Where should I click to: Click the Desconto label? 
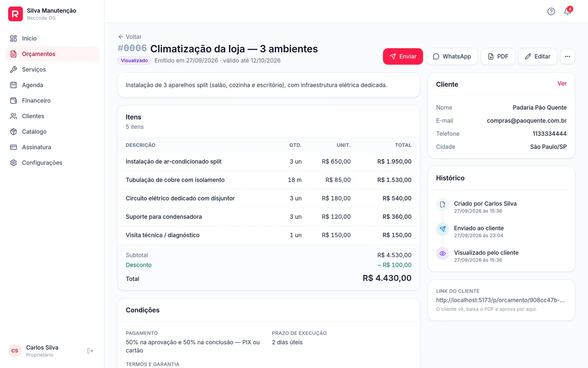[x=139, y=265]
